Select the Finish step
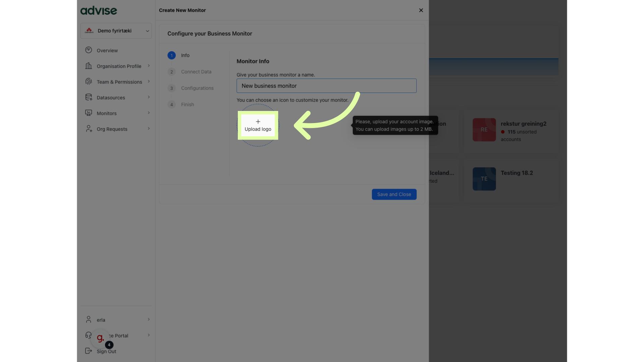The width and height of the screenshot is (644, 362). pos(187,105)
